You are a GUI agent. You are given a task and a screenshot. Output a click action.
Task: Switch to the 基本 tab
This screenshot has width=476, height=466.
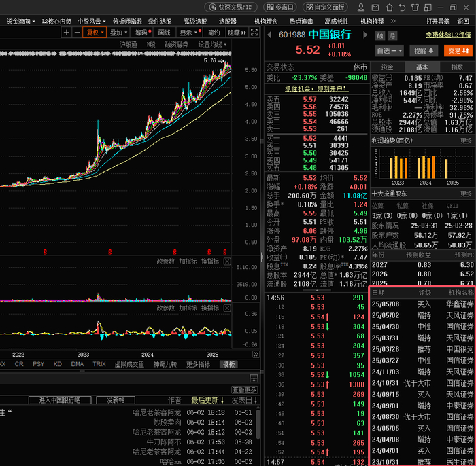pyautogui.click(x=422, y=67)
